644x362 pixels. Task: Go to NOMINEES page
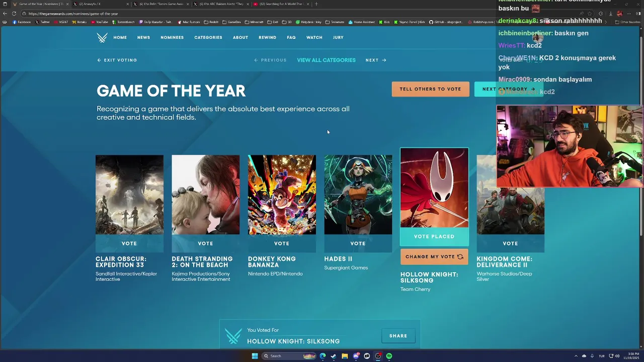(x=172, y=38)
